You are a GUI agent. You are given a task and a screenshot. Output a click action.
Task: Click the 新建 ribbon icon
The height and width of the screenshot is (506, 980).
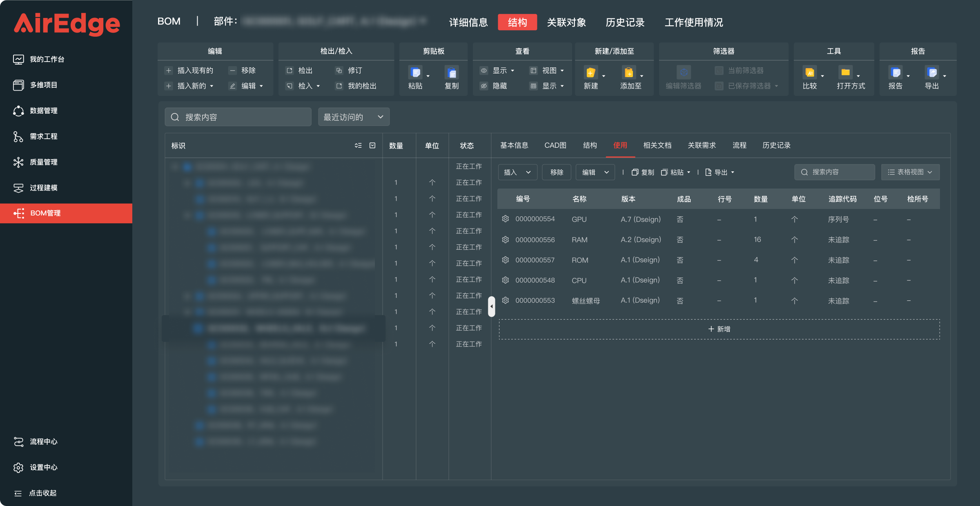[x=590, y=73]
